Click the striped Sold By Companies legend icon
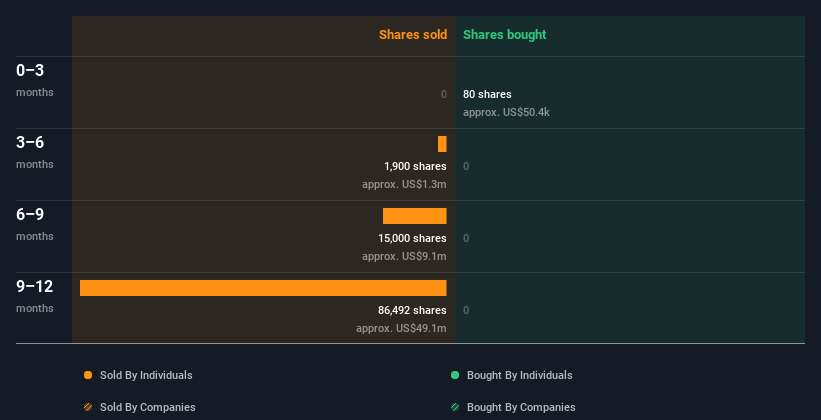 88,407
